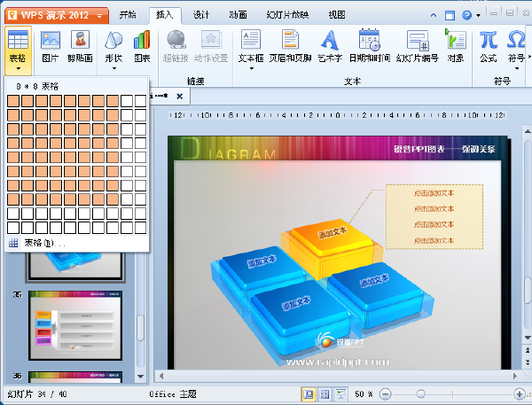This screenshot has height=405, width=532.
Task: Choose the 表格 dialog option below grid
Action: pyautogui.click(x=44, y=242)
